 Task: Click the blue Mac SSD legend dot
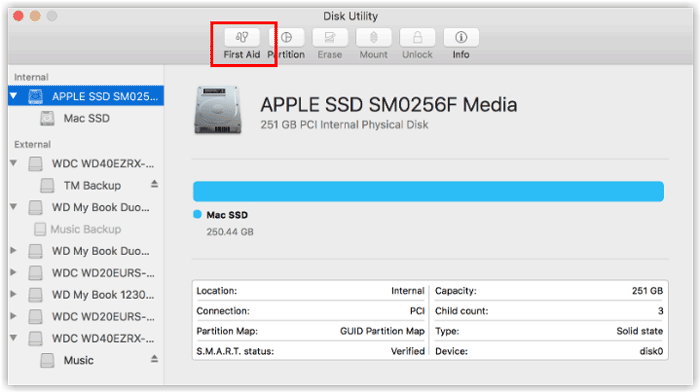(197, 214)
